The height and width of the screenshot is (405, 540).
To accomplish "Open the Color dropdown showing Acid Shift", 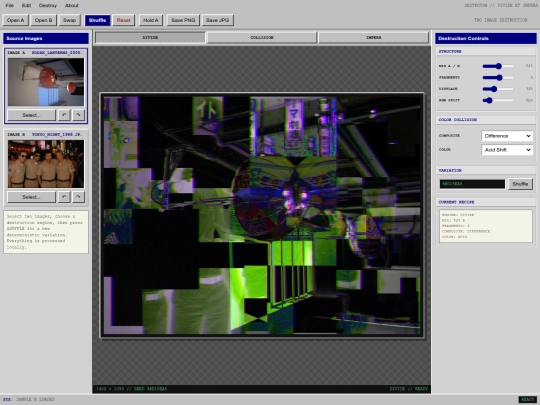I will 507,150.
